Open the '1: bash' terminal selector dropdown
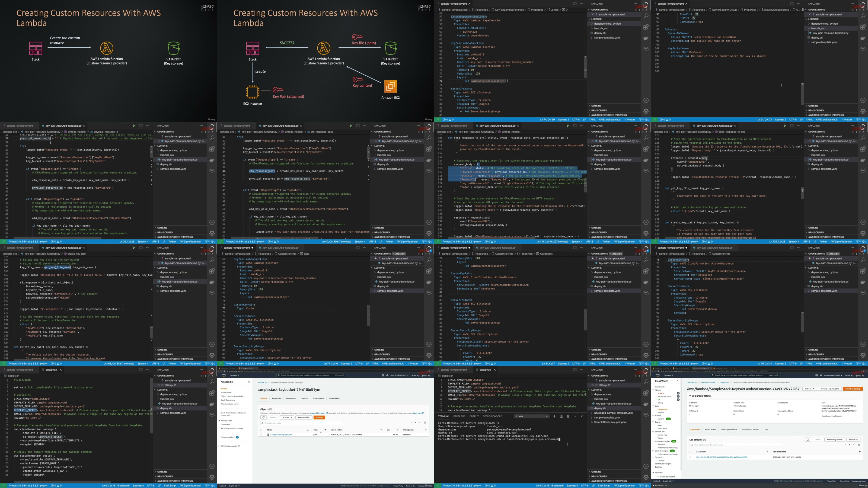The width and height of the screenshot is (868, 488). (531, 416)
